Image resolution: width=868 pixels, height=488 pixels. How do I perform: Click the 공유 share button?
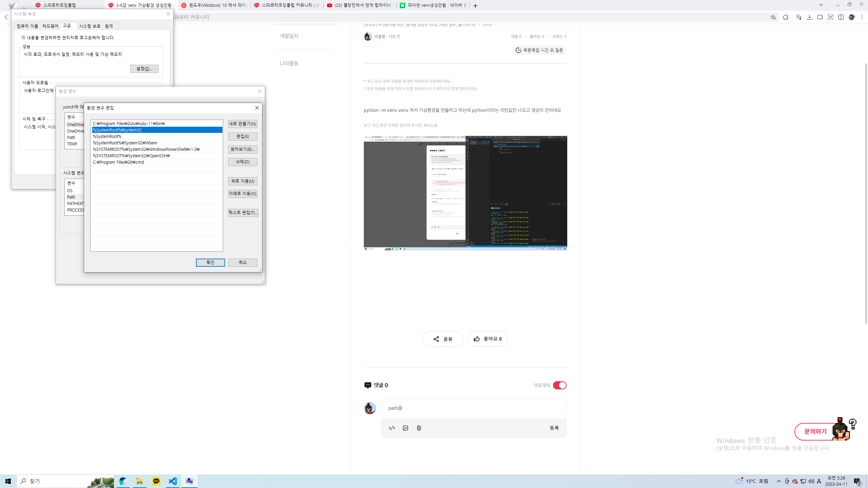point(442,339)
